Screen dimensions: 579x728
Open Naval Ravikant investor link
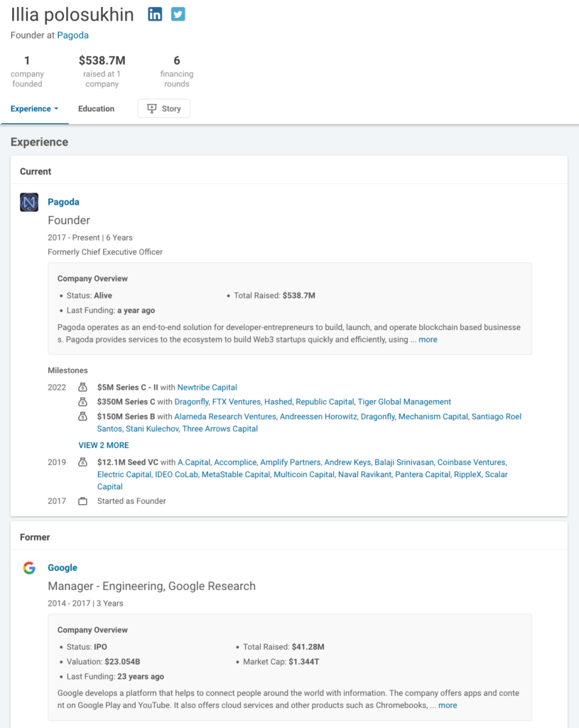[364, 474]
